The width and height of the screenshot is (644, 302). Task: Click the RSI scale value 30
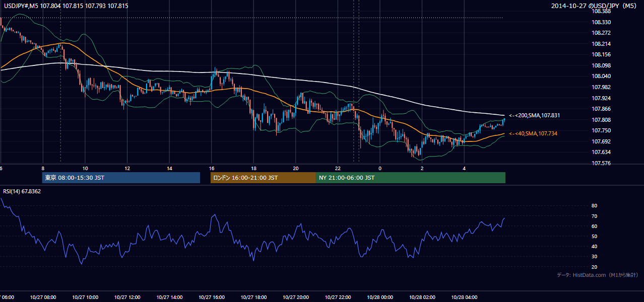point(595,257)
